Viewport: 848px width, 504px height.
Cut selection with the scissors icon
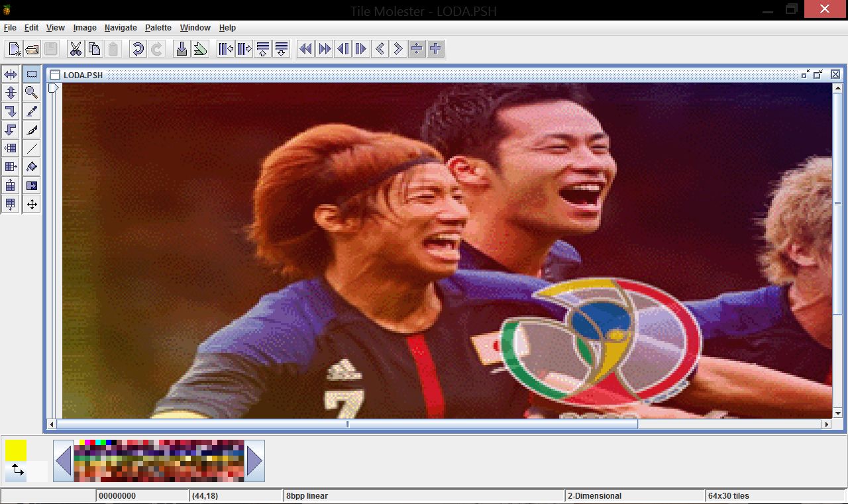tap(76, 49)
